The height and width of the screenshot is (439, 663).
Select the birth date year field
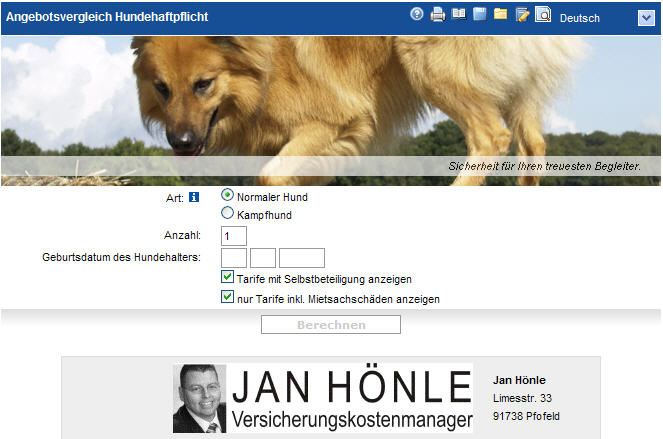(x=302, y=258)
